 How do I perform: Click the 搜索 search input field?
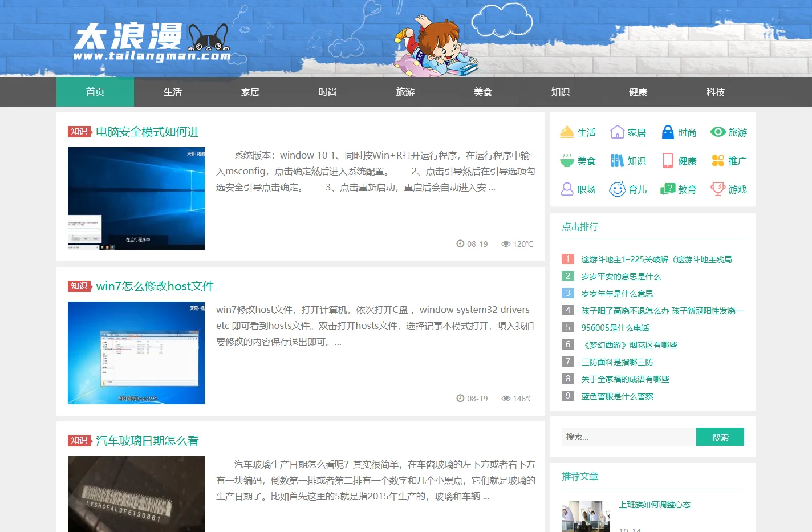pyautogui.click(x=629, y=437)
